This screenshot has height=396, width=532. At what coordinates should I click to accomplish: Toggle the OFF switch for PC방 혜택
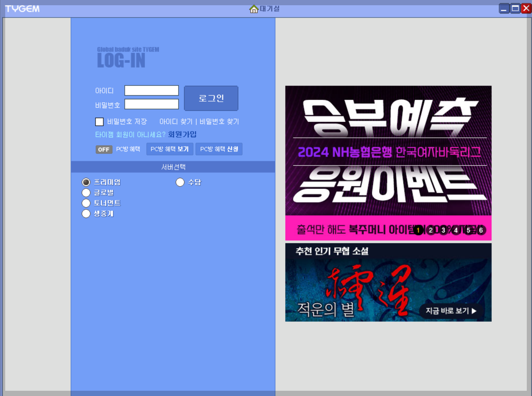coord(104,150)
